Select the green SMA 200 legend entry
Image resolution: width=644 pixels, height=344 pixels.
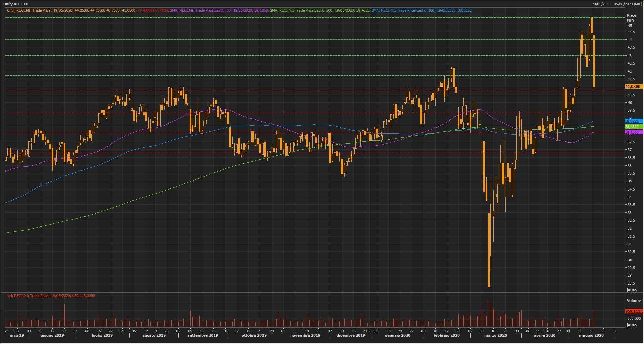320,10
